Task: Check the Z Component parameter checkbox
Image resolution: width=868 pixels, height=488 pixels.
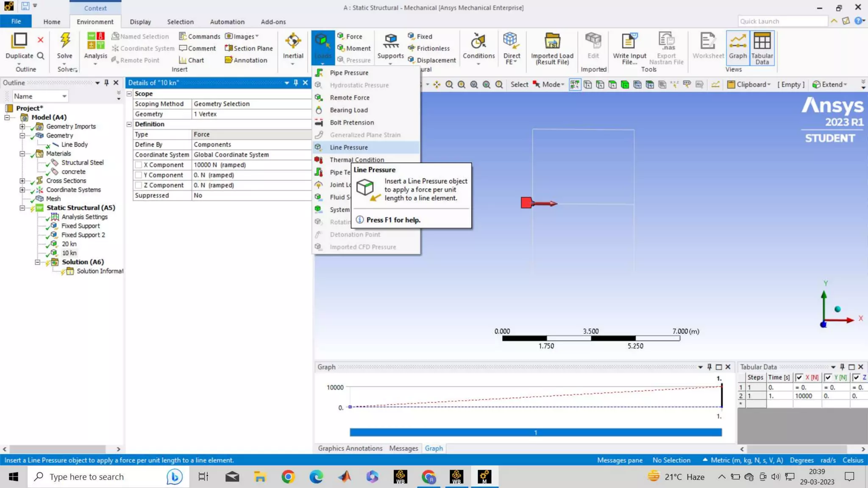Action: [139, 186]
